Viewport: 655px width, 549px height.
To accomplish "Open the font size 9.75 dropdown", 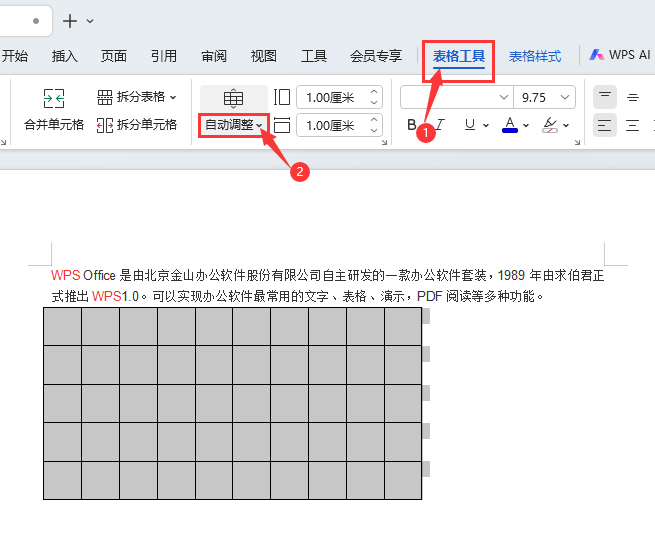I will [565, 97].
